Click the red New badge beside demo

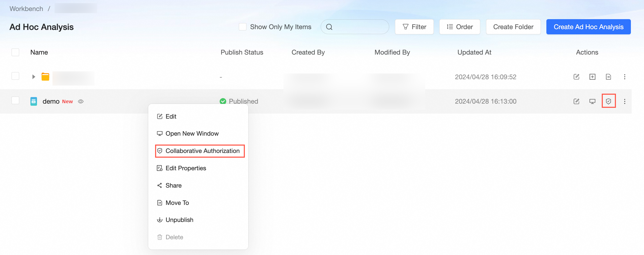[67, 102]
